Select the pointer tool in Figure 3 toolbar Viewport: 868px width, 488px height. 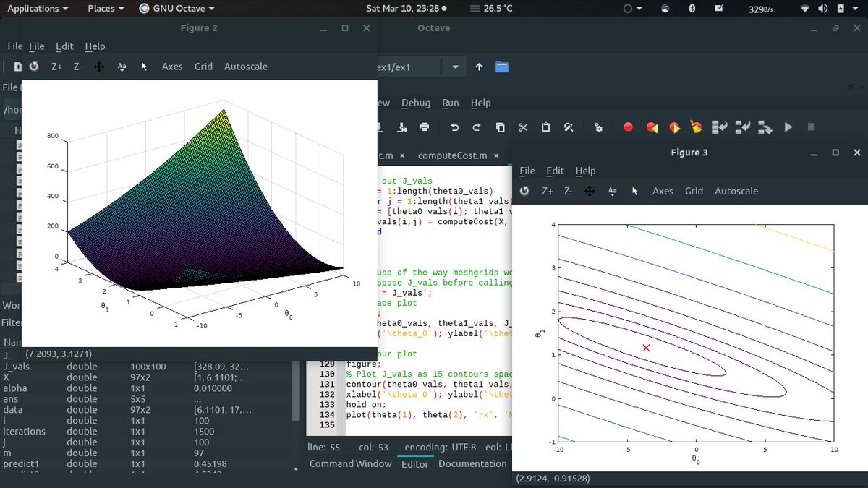click(x=634, y=191)
